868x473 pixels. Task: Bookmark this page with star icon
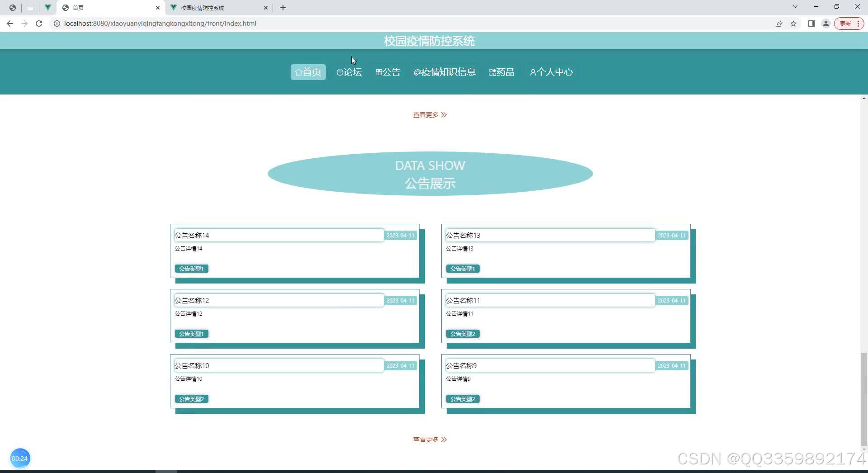pyautogui.click(x=793, y=24)
